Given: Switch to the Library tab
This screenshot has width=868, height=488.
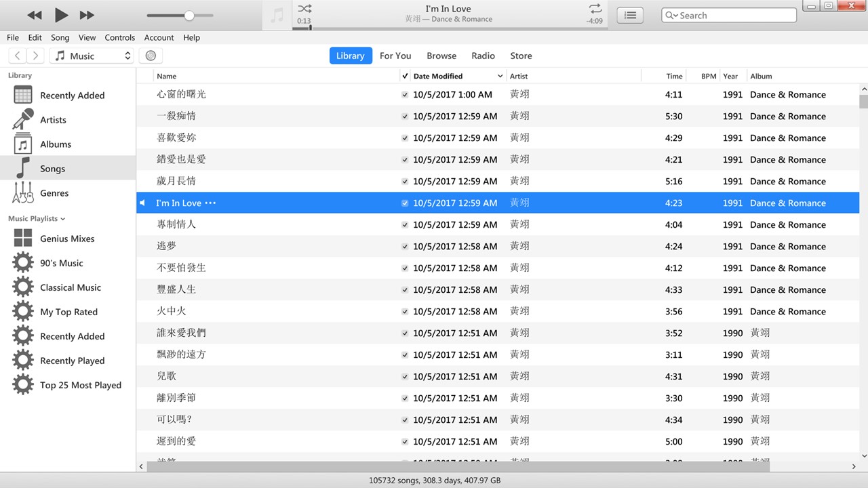Looking at the screenshot, I should pos(351,56).
